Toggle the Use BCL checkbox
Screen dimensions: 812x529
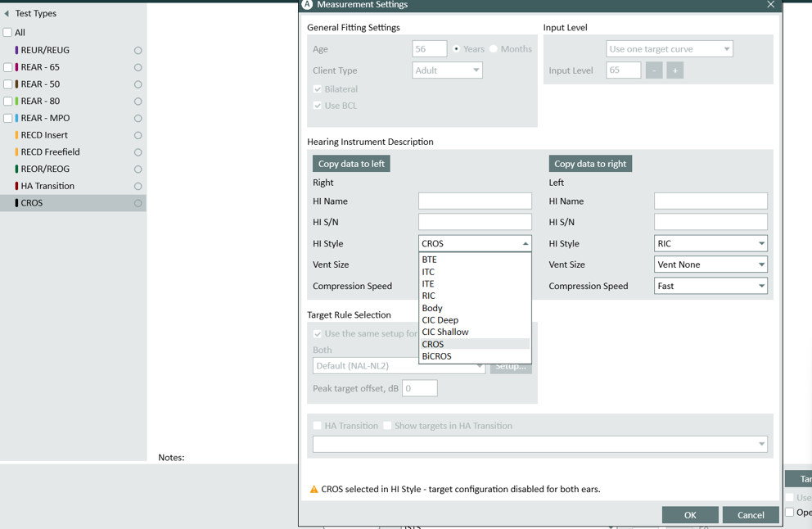318,106
